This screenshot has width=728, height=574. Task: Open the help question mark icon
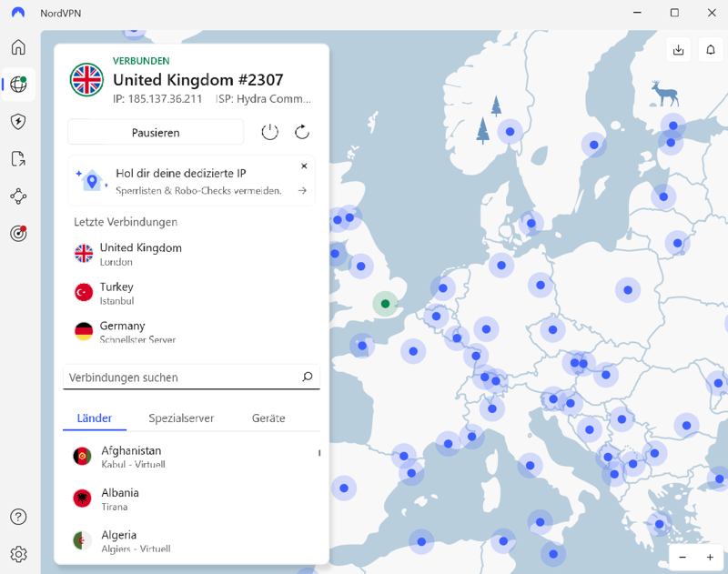(x=18, y=517)
